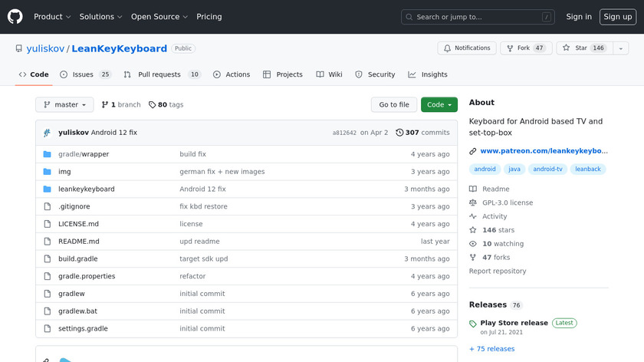644x362 pixels.
Task: Expand the green Code dropdown button
Action: point(439,105)
